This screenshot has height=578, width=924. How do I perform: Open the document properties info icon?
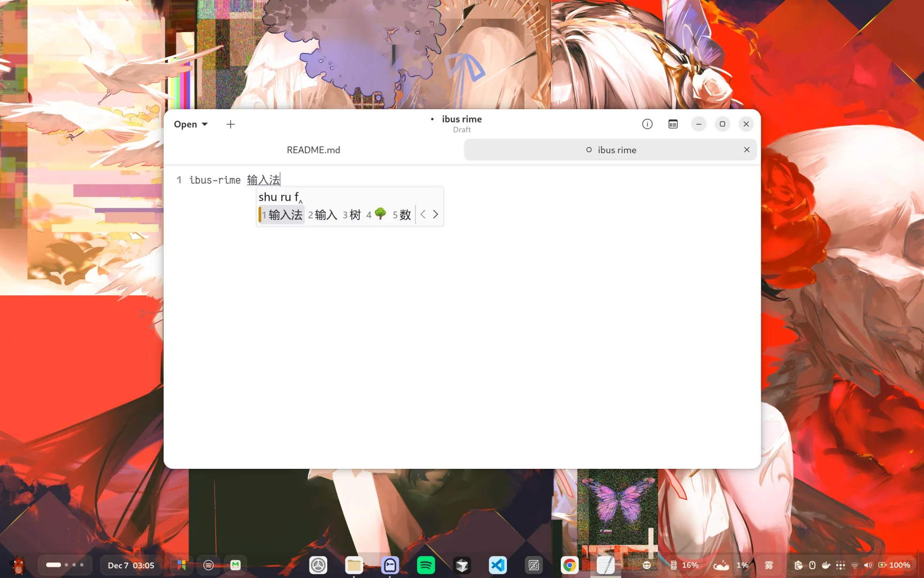point(647,124)
